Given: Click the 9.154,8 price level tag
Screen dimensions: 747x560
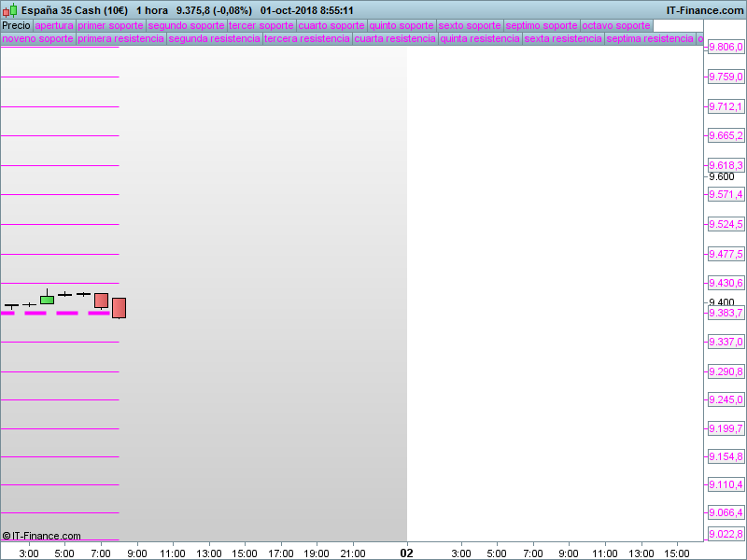Looking at the screenshot, I should (x=726, y=456).
